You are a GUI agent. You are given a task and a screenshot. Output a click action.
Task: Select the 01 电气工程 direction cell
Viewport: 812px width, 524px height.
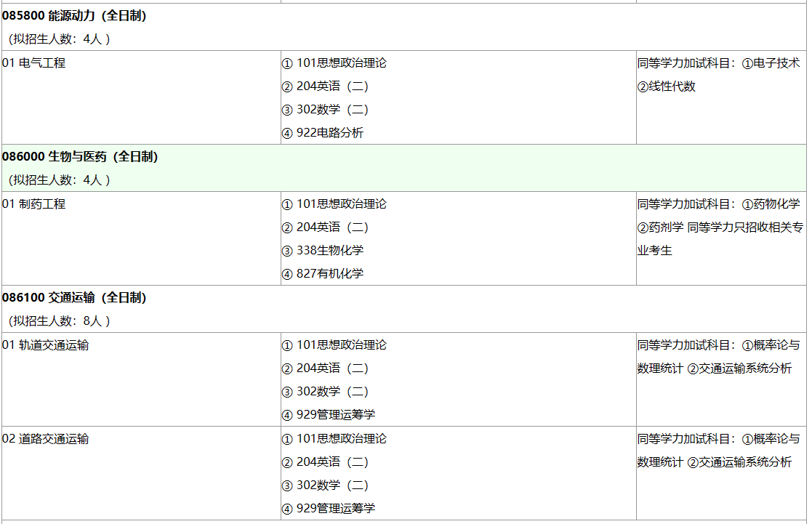34,63
